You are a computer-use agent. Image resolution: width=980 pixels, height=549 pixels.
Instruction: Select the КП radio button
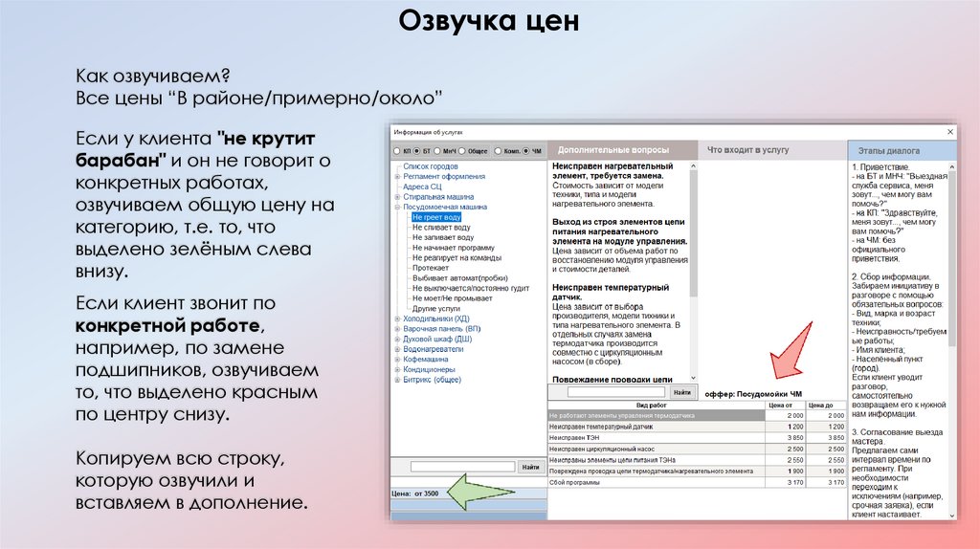pos(397,151)
